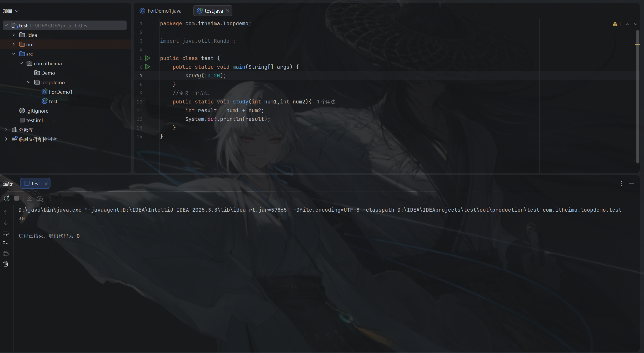Select the .gitignore file
The width and height of the screenshot is (644, 353).
point(34,111)
